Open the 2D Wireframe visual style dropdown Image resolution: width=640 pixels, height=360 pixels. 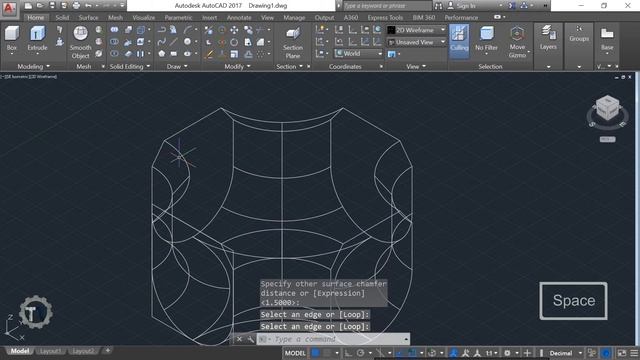(417, 30)
